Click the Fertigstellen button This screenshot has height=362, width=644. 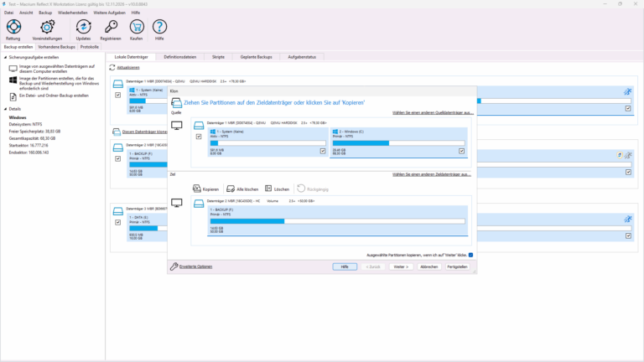tap(457, 266)
